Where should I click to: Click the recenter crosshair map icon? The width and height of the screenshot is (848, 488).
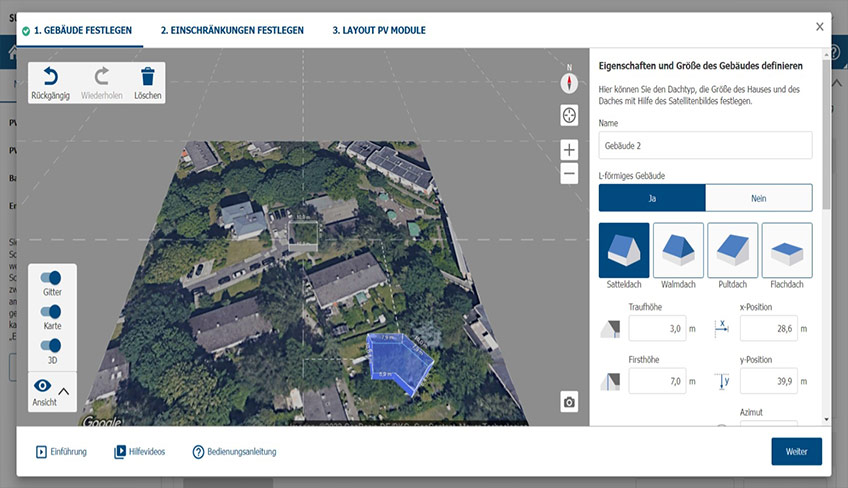[569, 115]
